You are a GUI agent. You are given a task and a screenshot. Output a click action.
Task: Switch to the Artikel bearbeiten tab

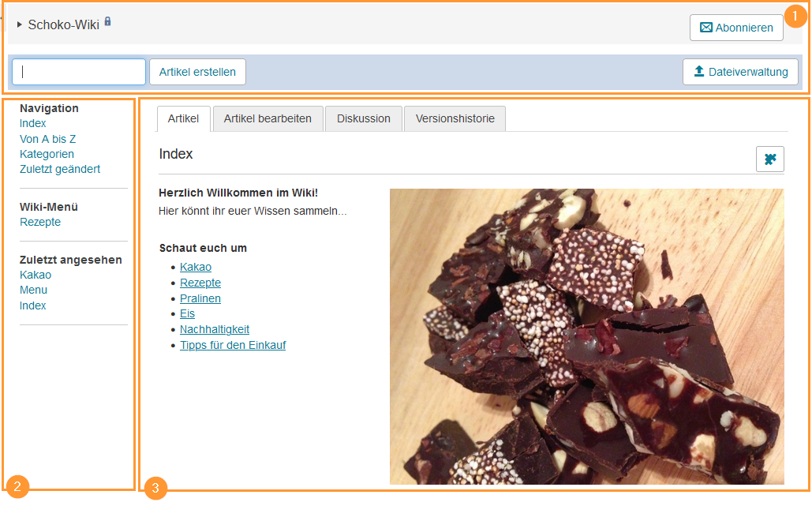268,118
